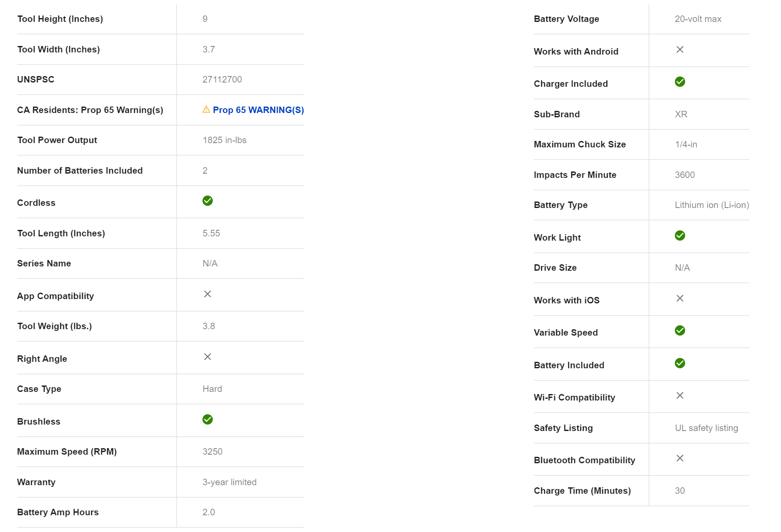Click the Battery Type value Lithium ion
Image resolution: width=781 pixels, height=532 pixels.
pos(712,205)
